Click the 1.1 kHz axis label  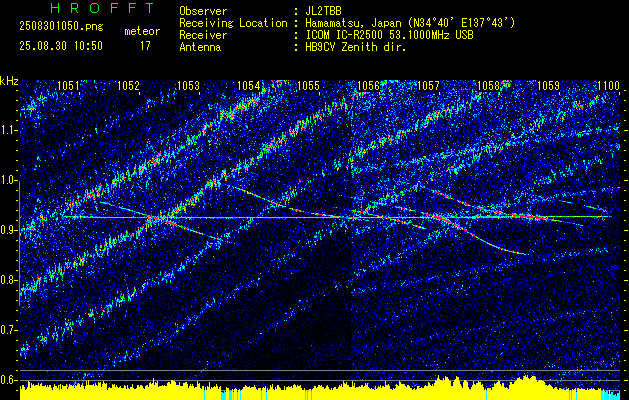click(x=9, y=131)
